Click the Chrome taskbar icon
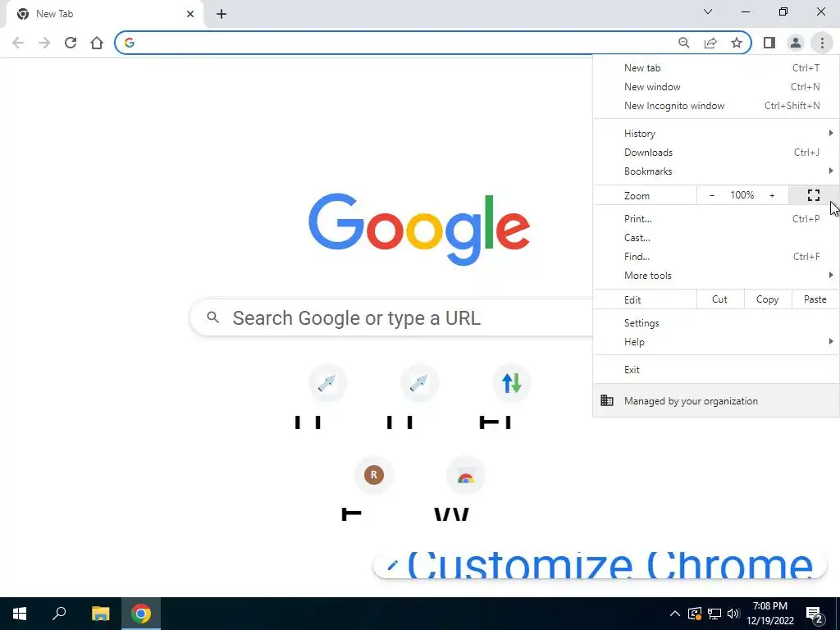Screen dimensions: 840x630 [x=141, y=614]
